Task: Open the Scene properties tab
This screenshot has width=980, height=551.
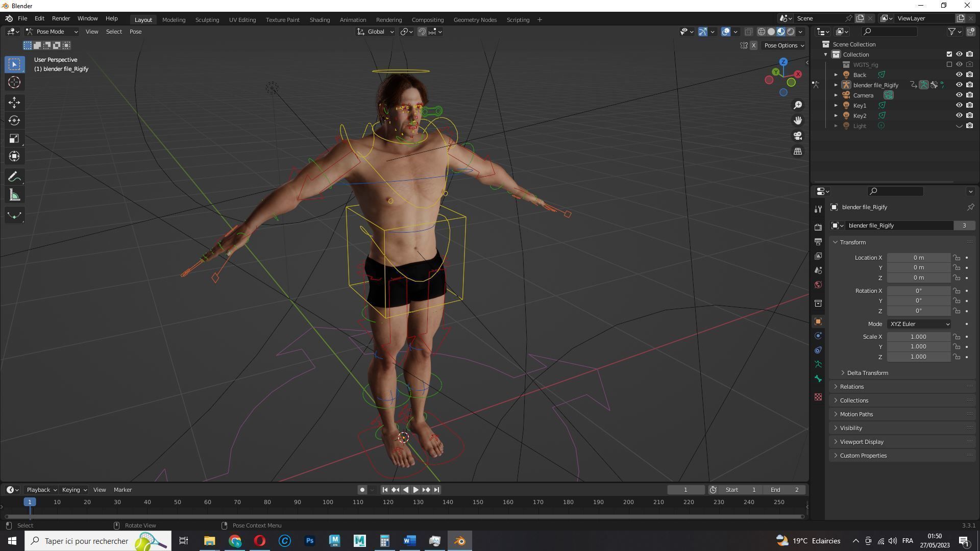Action: tap(818, 270)
